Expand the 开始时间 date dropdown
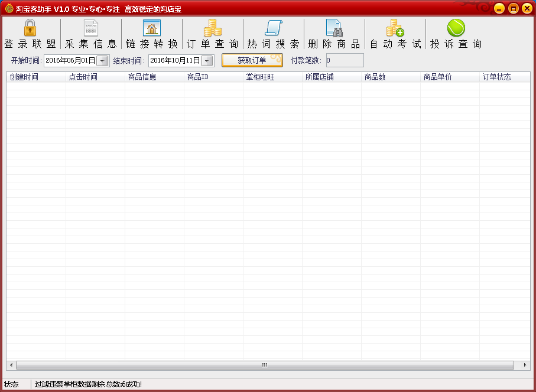The width and height of the screenshot is (536, 392). pos(103,61)
